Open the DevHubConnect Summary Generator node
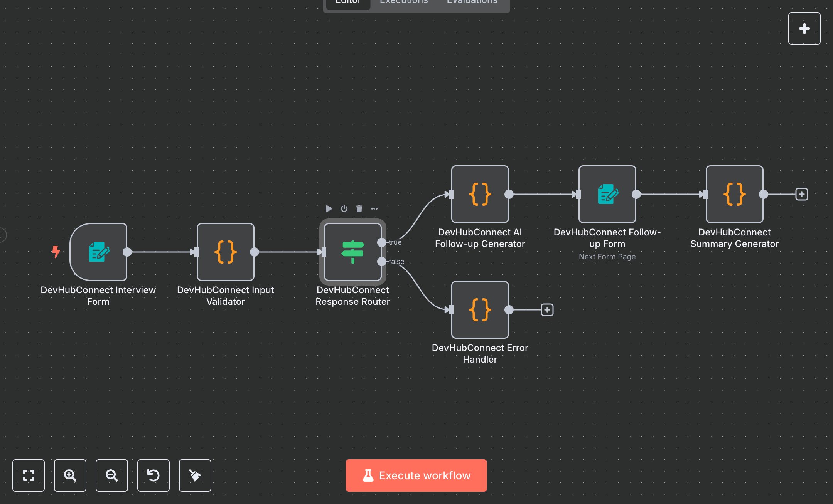Image resolution: width=833 pixels, height=504 pixels. tap(734, 194)
